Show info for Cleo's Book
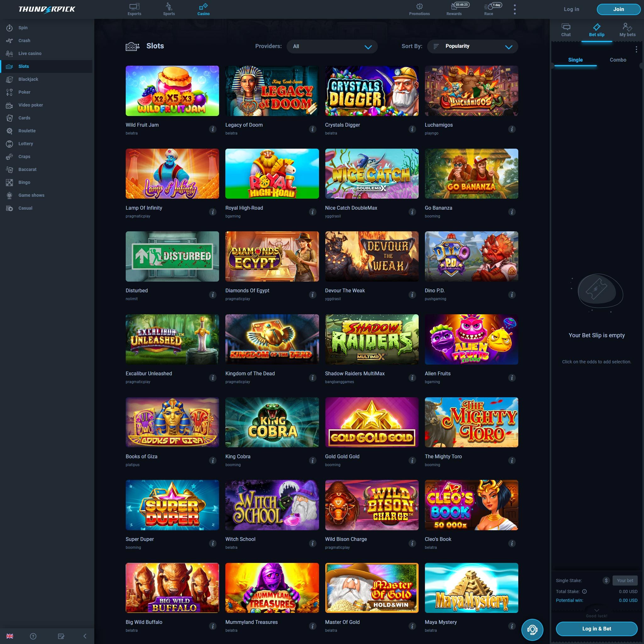Image resolution: width=644 pixels, height=644 pixels. (512, 543)
